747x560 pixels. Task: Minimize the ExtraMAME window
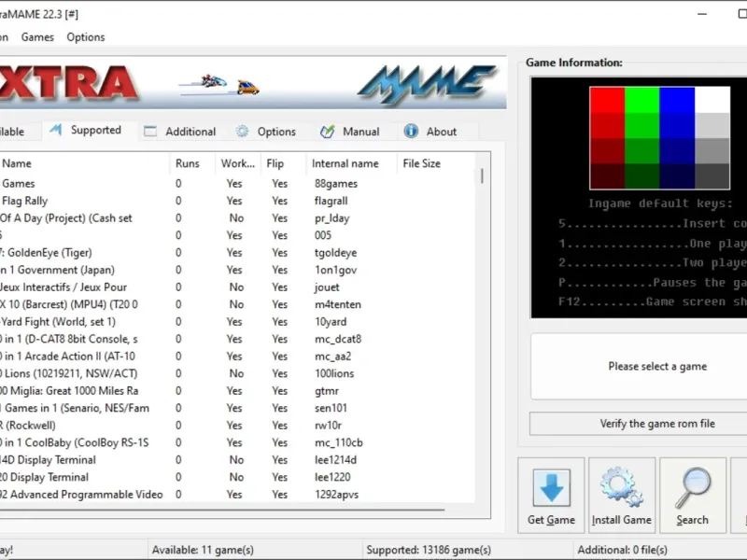702,14
